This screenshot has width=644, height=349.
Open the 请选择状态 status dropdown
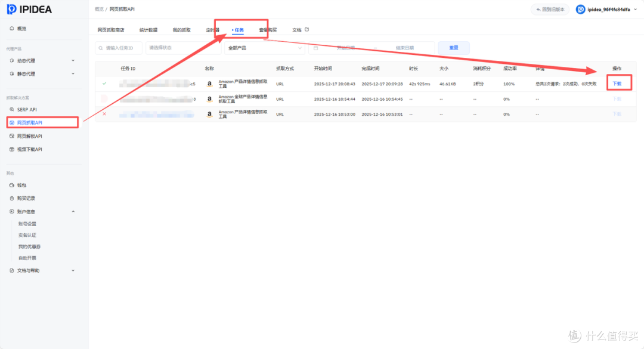coord(183,48)
